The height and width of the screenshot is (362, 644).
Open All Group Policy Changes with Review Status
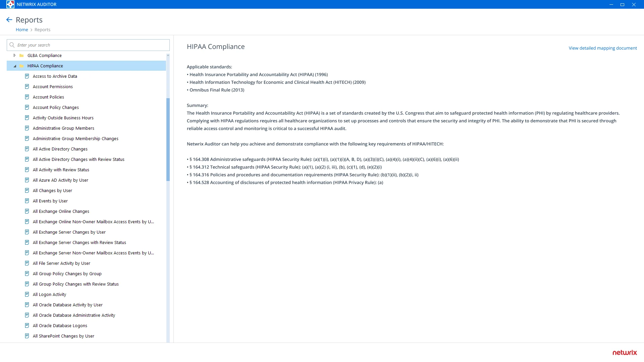(x=76, y=284)
